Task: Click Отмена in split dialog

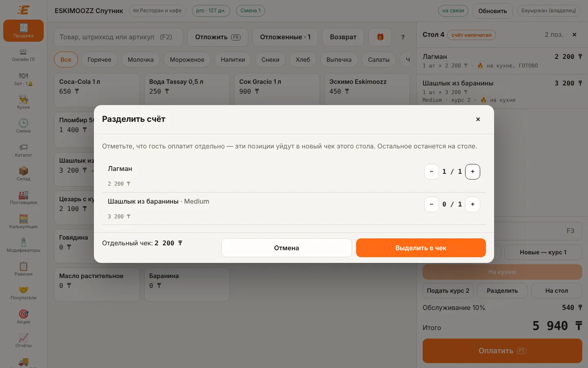Action: [287, 248]
